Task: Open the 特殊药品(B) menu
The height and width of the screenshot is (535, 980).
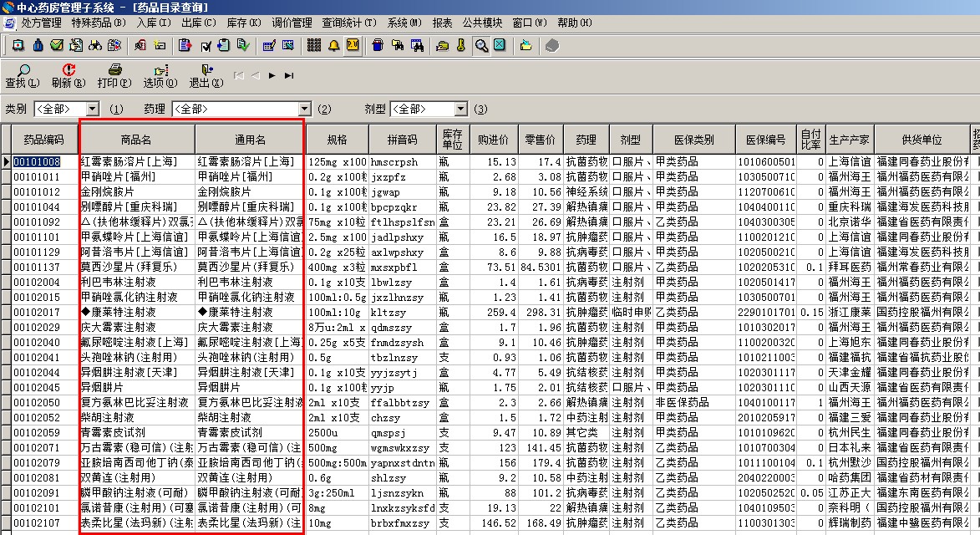Action: click(99, 23)
